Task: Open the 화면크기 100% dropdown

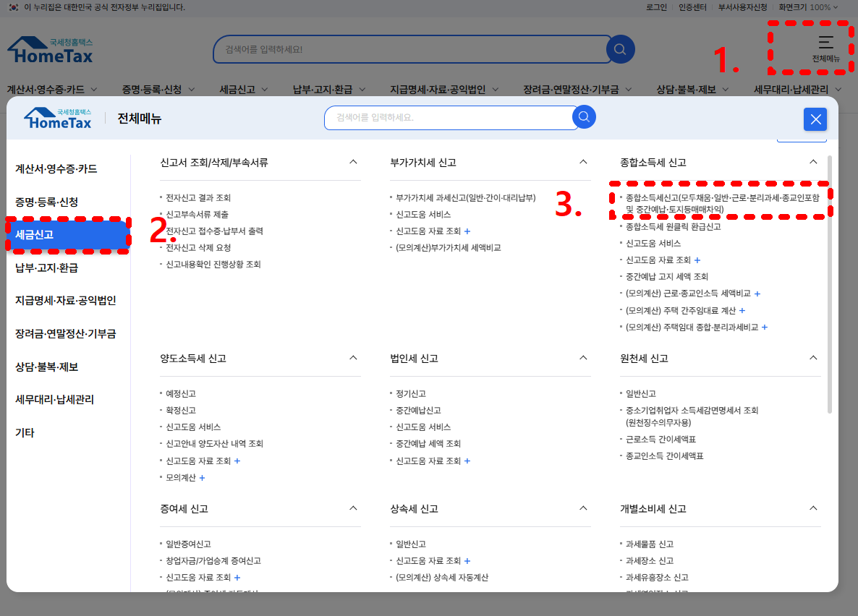Action: 808,7
